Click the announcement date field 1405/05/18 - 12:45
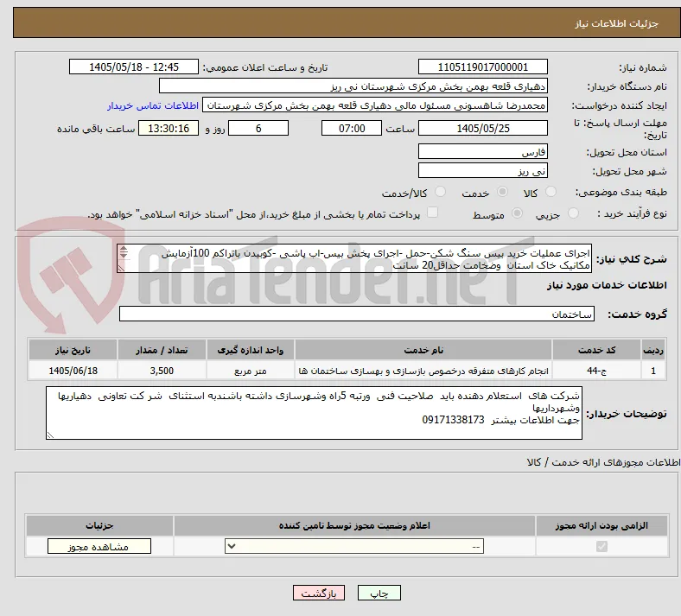The height and width of the screenshot is (616, 681). (134, 67)
